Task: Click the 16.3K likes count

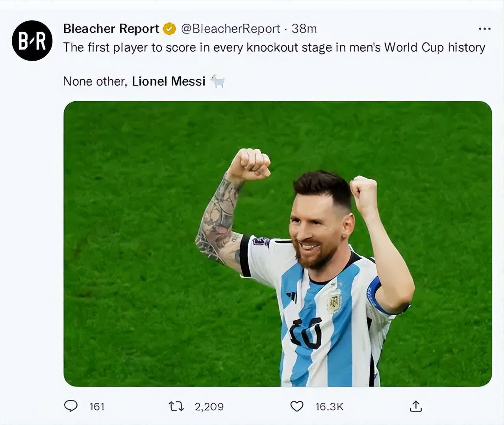Action: [x=329, y=407]
